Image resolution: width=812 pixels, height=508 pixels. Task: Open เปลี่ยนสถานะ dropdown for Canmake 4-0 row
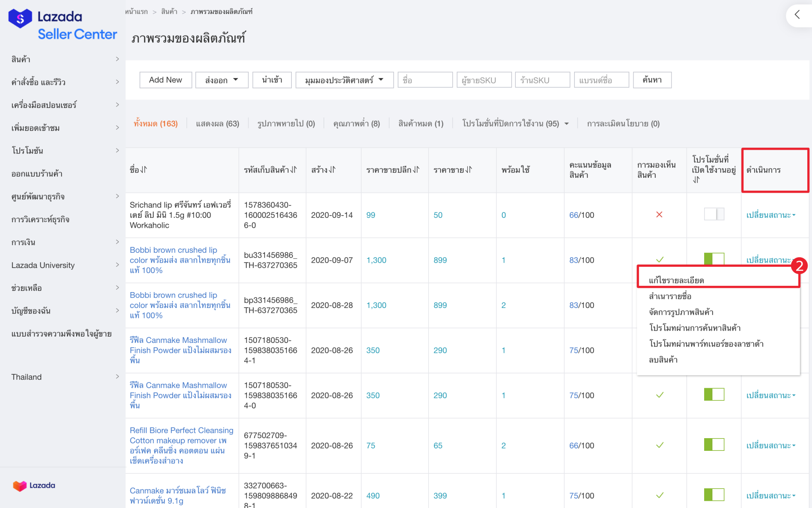click(x=771, y=395)
